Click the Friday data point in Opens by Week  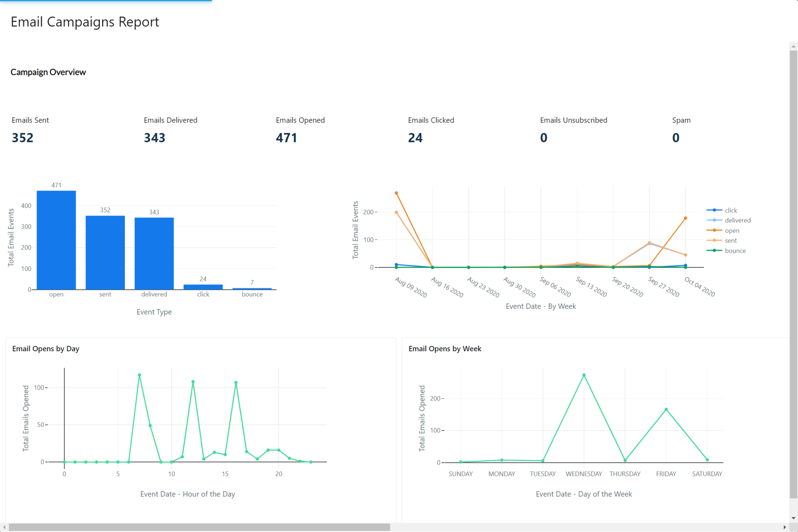pos(666,409)
